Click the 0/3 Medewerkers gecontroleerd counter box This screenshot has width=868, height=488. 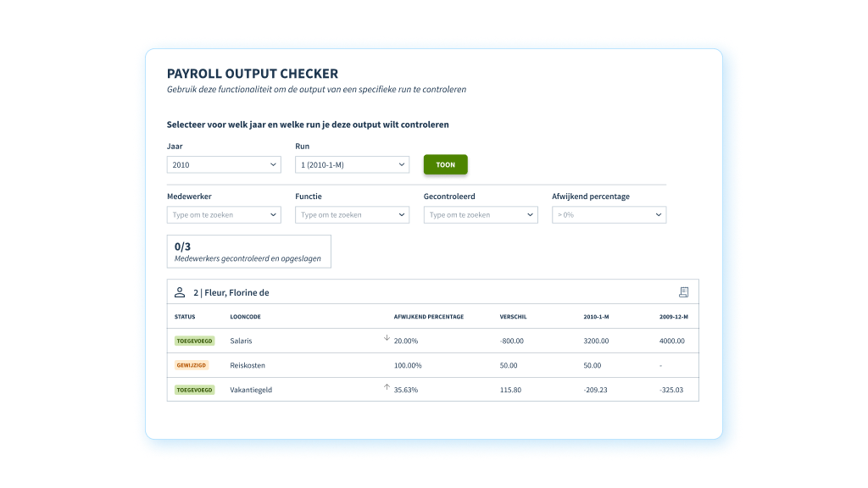tap(249, 252)
